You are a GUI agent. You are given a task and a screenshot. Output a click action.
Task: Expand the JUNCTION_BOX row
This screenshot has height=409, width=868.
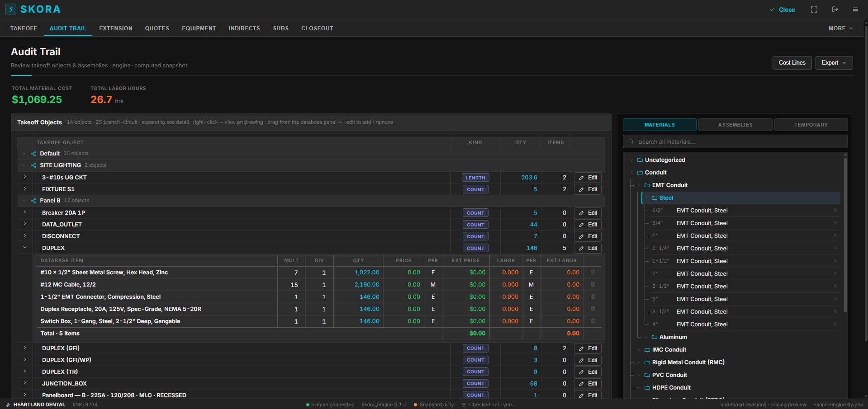[25, 383]
